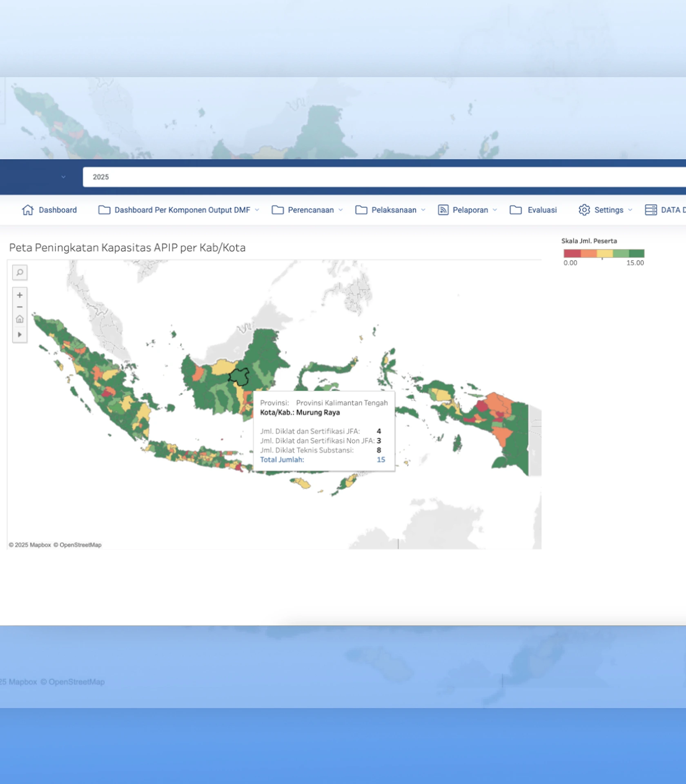The image size is (686, 784).
Task: Expand map toolbar with the arrow icon
Action: (x=20, y=335)
